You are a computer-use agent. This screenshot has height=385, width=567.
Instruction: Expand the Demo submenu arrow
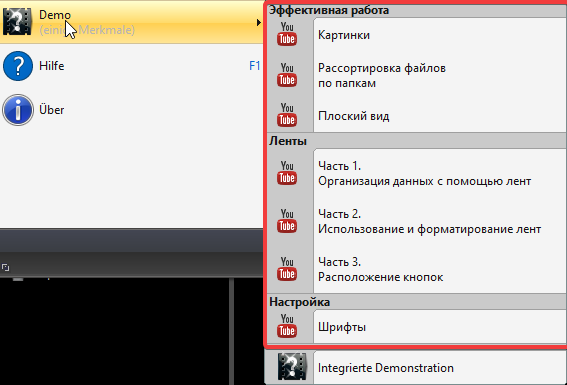(x=259, y=22)
